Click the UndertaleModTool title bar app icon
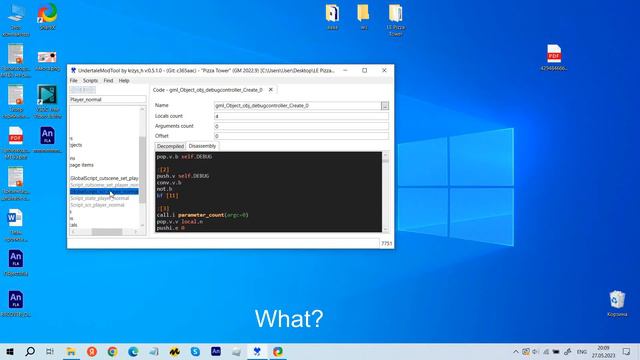 (73, 71)
